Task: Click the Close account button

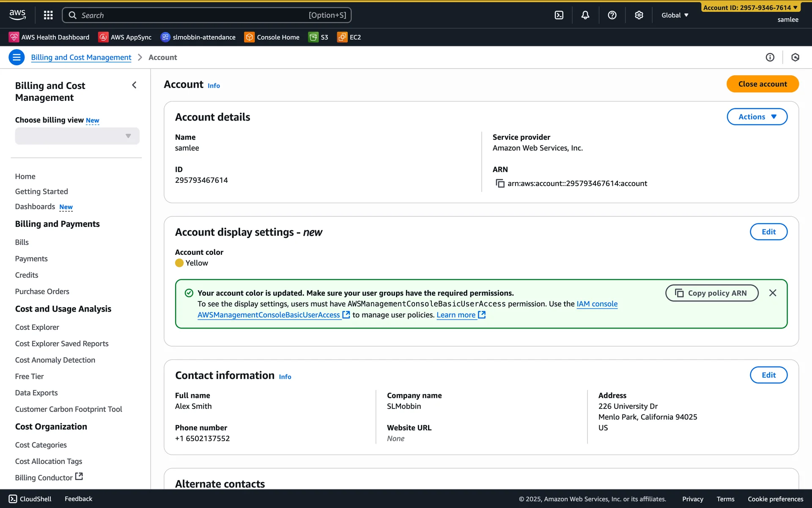Action: pyautogui.click(x=762, y=84)
